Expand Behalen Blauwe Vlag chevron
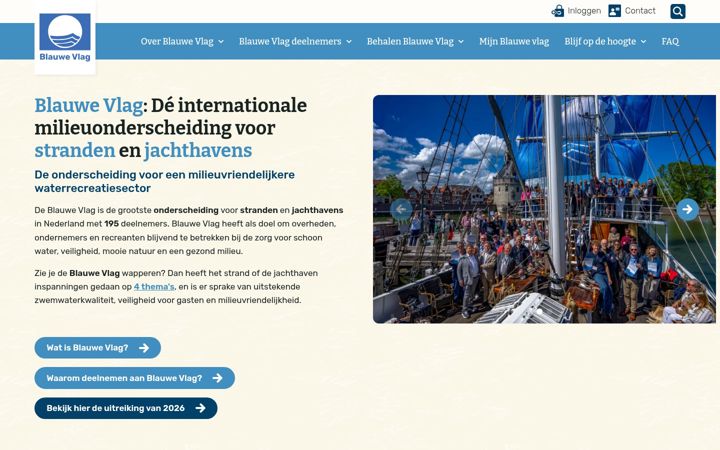Screen dimensions: 720x450 pyautogui.click(x=461, y=42)
